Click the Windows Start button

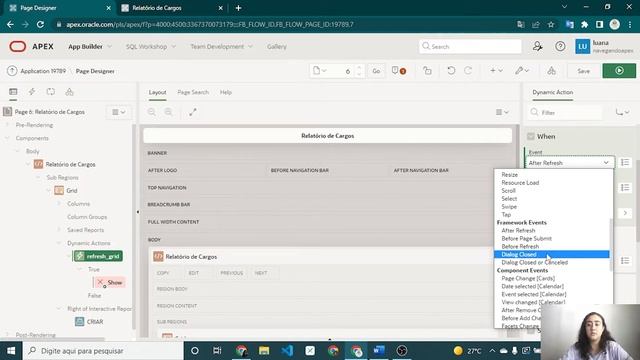tap(11, 351)
